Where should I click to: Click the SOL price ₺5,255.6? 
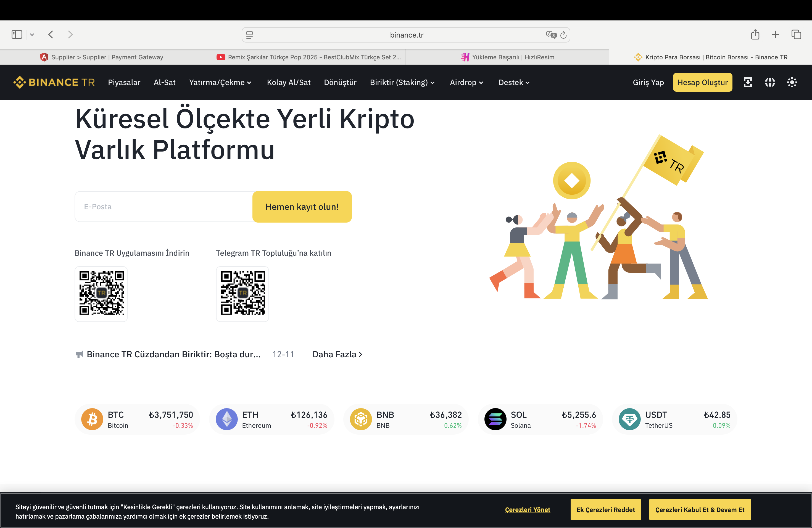(x=579, y=415)
